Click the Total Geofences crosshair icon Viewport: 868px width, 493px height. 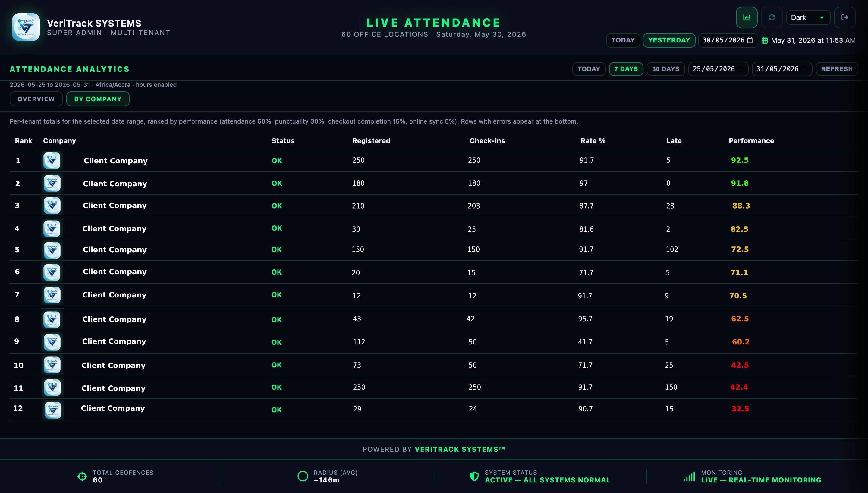[x=82, y=476]
